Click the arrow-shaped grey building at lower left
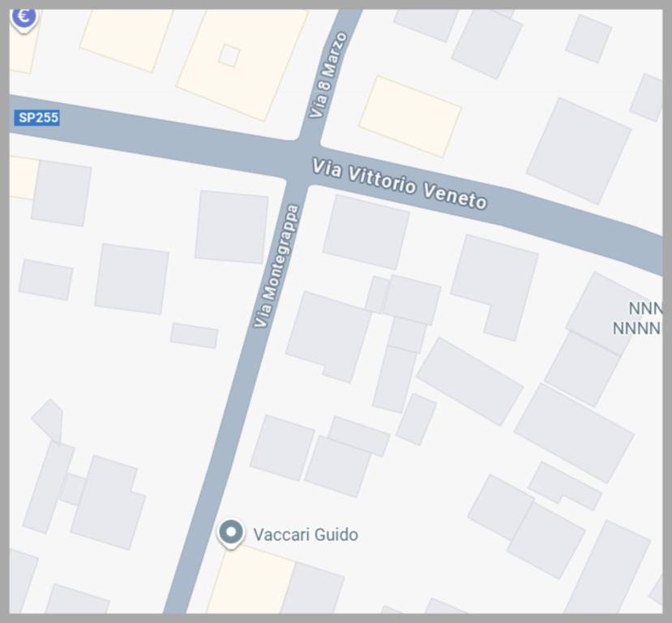This screenshot has height=623, width=672. pos(49,420)
